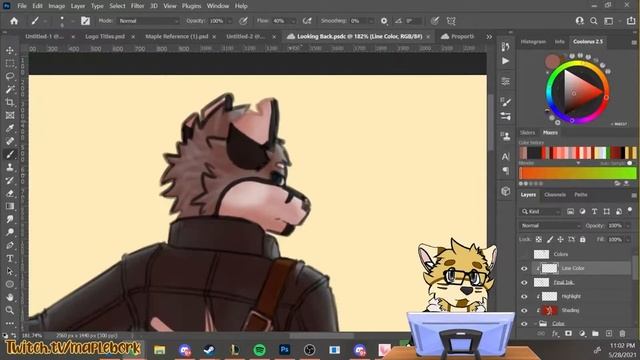Select the Magic Wand tool

pos(10,89)
